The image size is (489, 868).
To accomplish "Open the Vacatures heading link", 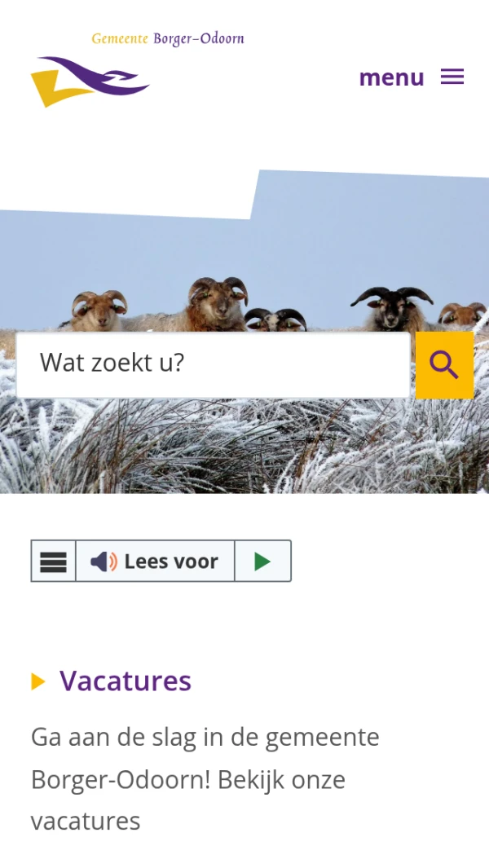I will pyautogui.click(x=126, y=681).
